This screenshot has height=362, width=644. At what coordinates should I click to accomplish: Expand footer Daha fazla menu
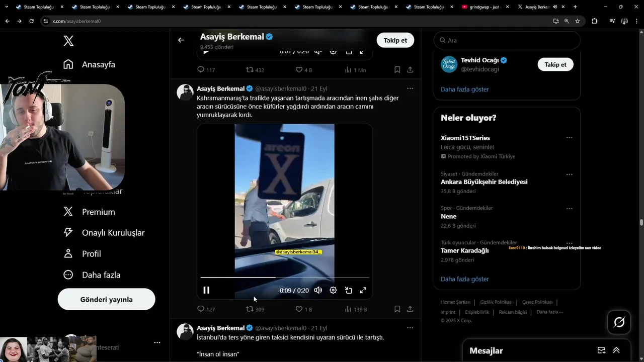[x=549, y=312]
